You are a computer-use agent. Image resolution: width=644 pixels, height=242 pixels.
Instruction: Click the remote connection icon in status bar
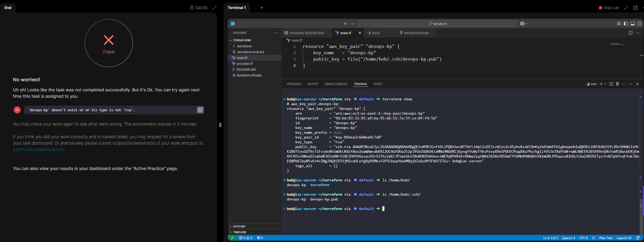232,238
